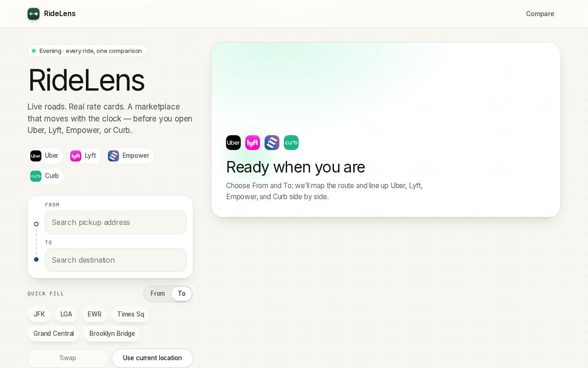Click the Swap button

click(x=68, y=358)
